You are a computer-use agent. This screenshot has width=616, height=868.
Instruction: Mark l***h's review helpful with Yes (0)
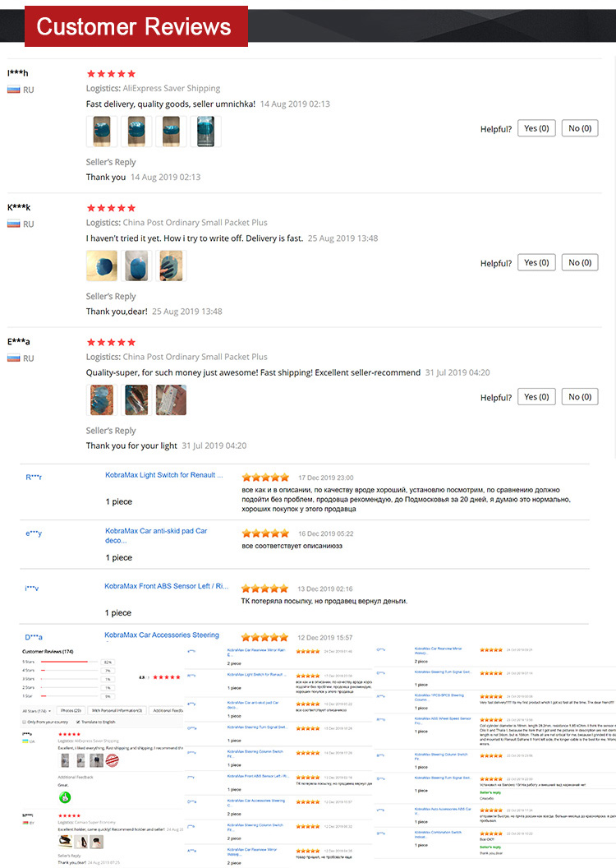tap(536, 128)
